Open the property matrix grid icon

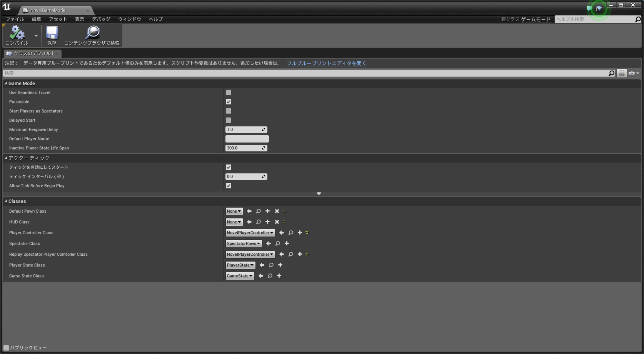622,73
